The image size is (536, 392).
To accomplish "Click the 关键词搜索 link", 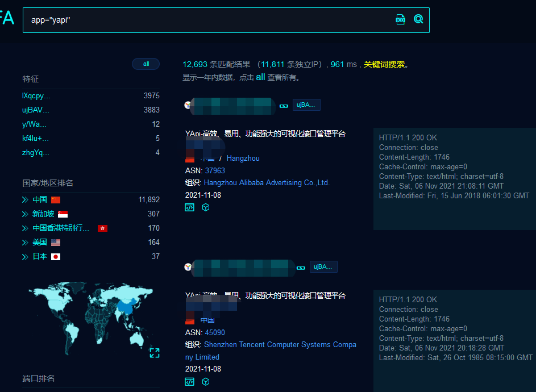I will pyautogui.click(x=384, y=64).
